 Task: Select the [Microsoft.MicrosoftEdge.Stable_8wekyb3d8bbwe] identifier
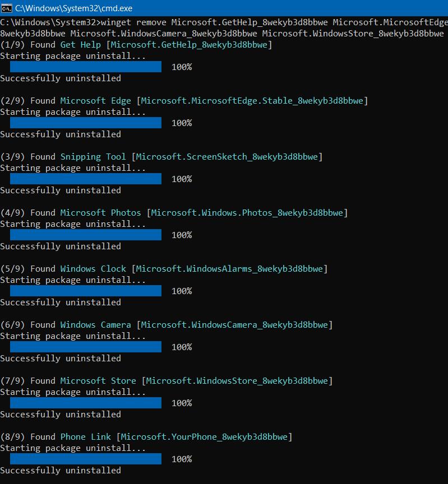(x=252, y=101)
